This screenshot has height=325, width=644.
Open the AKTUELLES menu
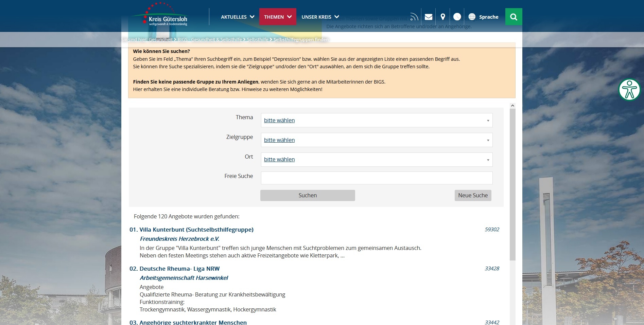click(234, 17)
